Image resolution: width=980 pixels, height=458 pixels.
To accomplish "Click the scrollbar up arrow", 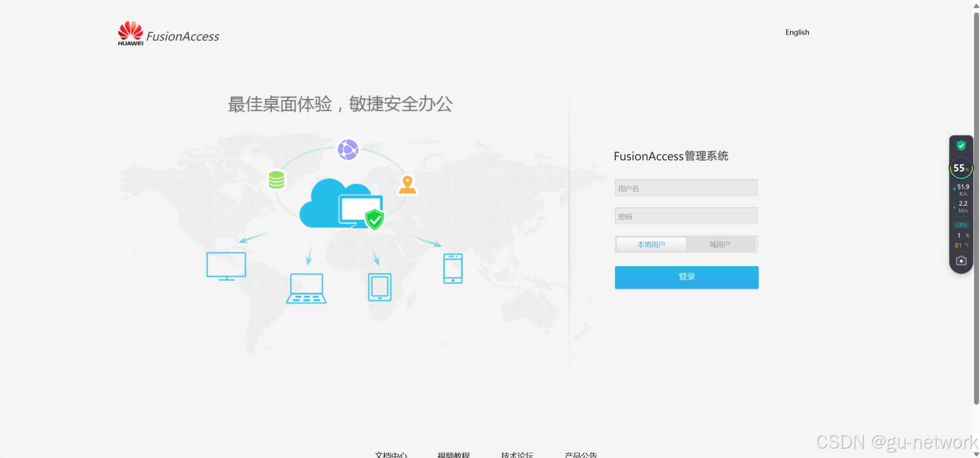I will 976,6.
